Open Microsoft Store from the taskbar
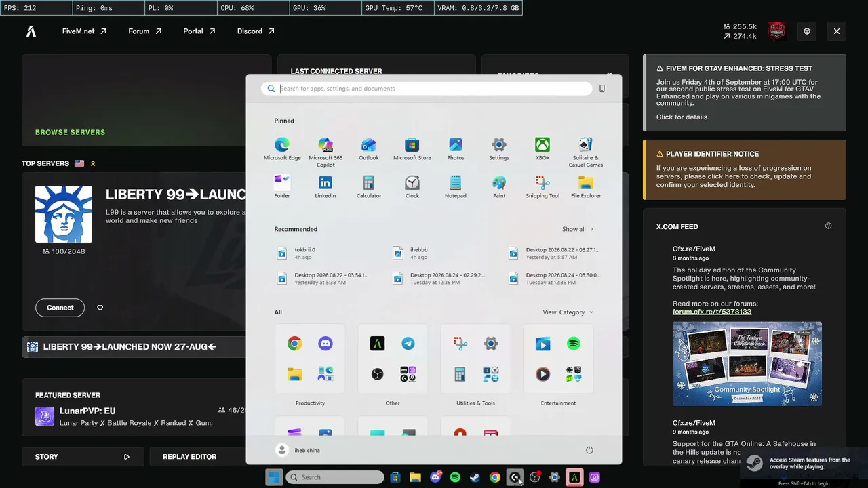The width and height of the screenshot is (868, 488). (x=395, y=477)
